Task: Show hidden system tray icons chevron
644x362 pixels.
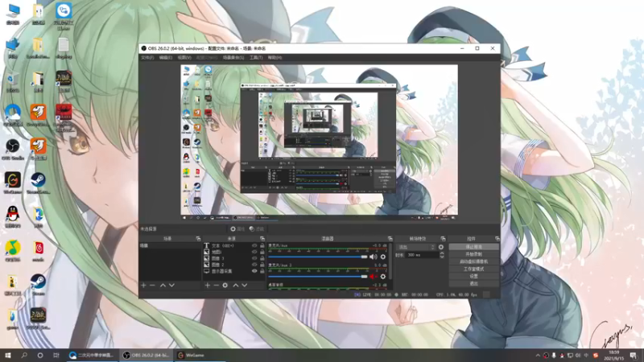Action: 538,356
